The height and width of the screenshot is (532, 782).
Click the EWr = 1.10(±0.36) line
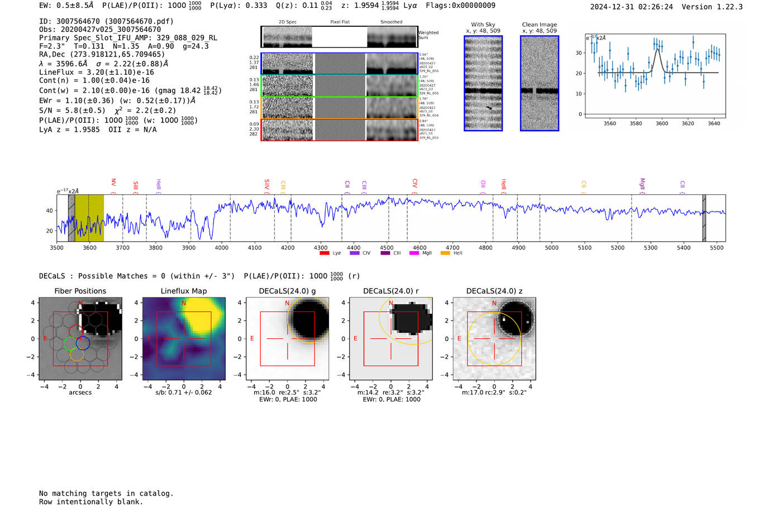(117, 101)
